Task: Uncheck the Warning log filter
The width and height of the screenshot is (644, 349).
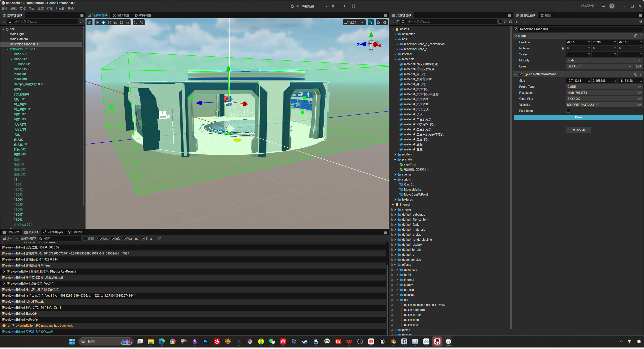Action: pos(125,239)
